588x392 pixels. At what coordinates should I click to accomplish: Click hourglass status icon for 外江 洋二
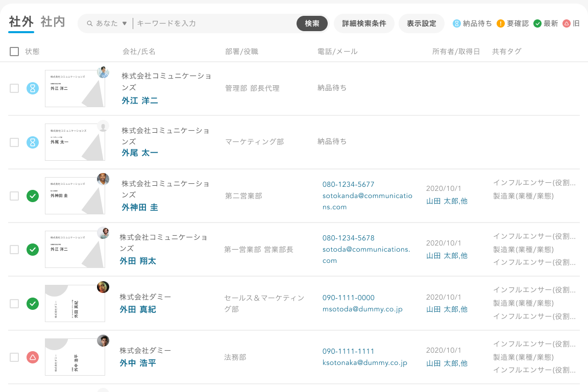(x=33, y=88)
